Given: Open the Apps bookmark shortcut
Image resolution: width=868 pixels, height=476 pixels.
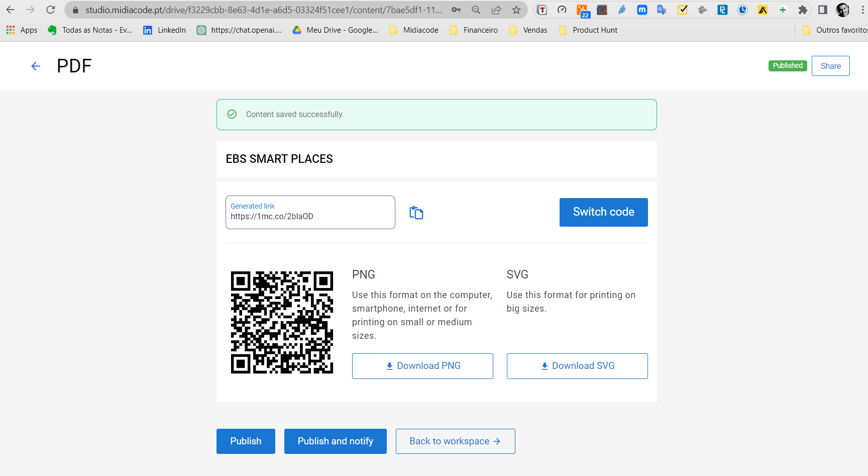Looking at the screenshot, I should click(x=22, y=30).
